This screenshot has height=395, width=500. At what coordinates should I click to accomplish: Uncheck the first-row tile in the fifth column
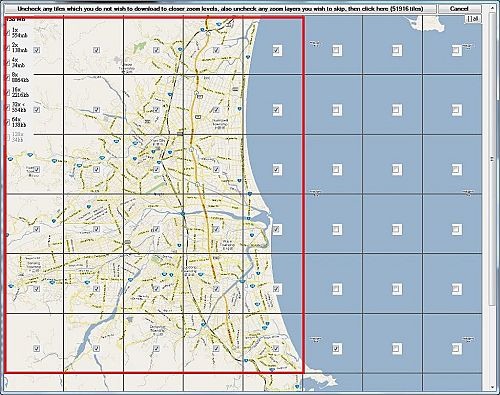(276, 50)
